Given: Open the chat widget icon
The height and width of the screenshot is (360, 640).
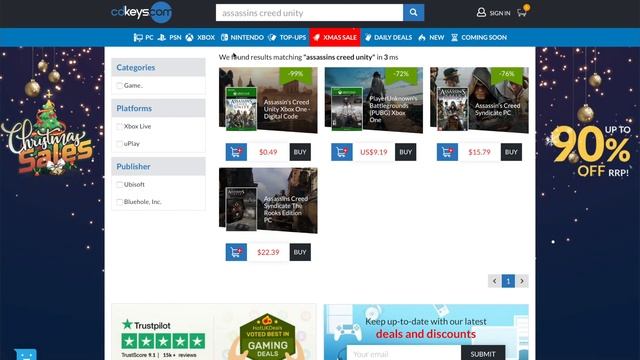Looking at the screenshot, I should (x=26, y=355).
